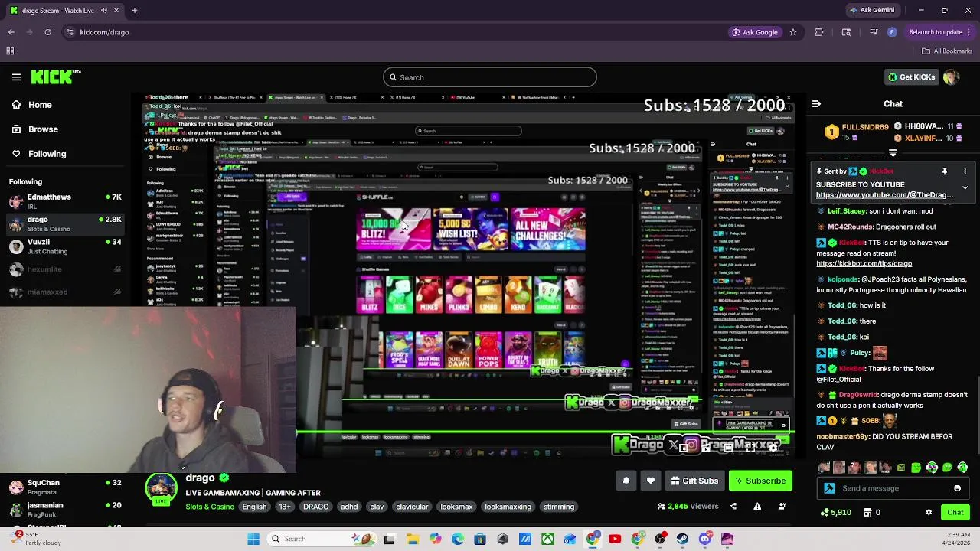Report the stream warning icon
The height and width of the screenshot is (551, 980).
pos(757,507)
